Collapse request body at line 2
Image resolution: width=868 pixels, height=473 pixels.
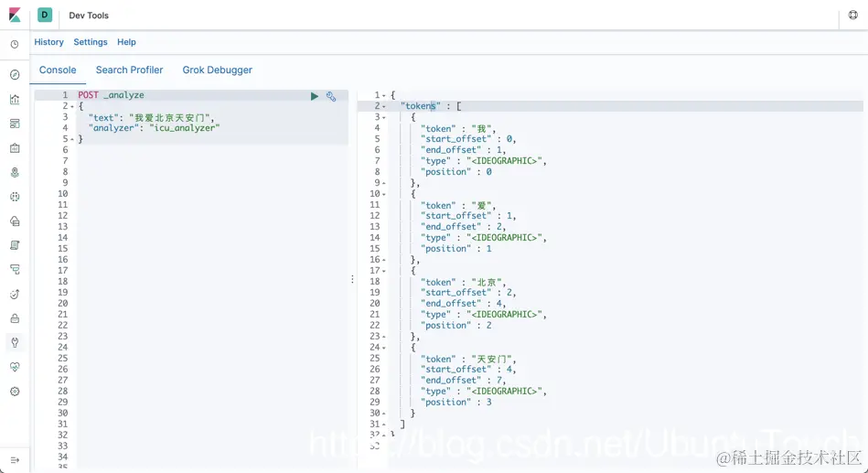[72, 106]
